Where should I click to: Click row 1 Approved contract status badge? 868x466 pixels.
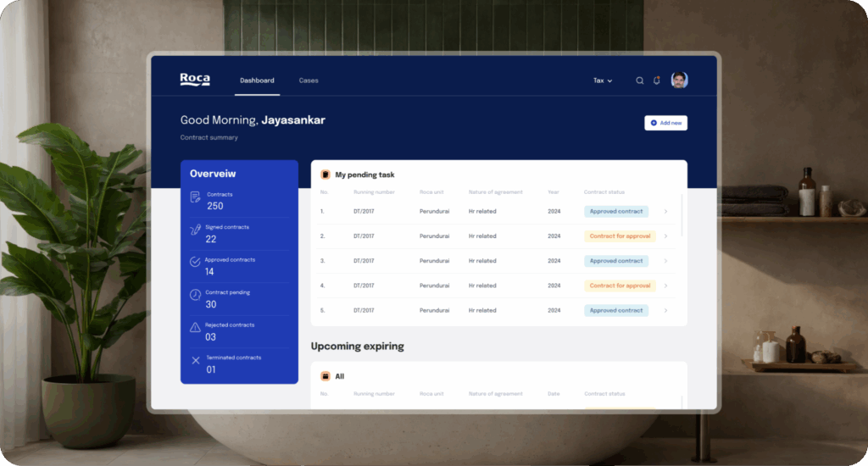tap(616, 212)
